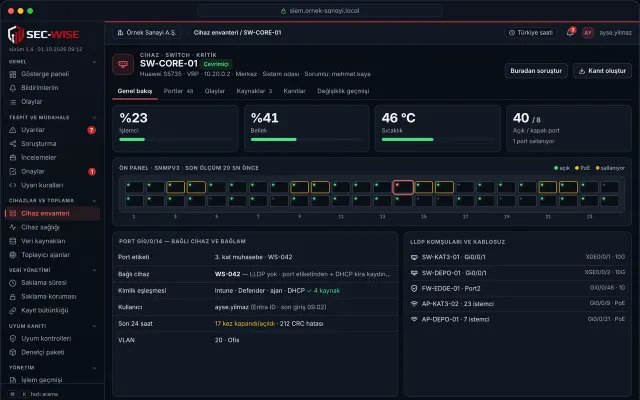Open Cihaz sağlığı in the sidebar
Viewport: 640px width, 400px height.
(x=52, y=227)
